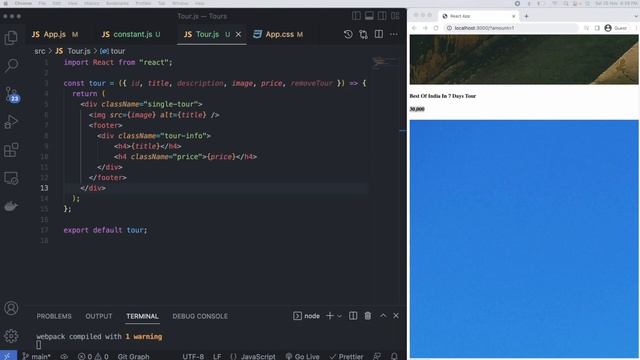Image resolution: width=640 pixels, height=360 pixels.
Task: Open the Docker view in activity bar
Action: 11,206
